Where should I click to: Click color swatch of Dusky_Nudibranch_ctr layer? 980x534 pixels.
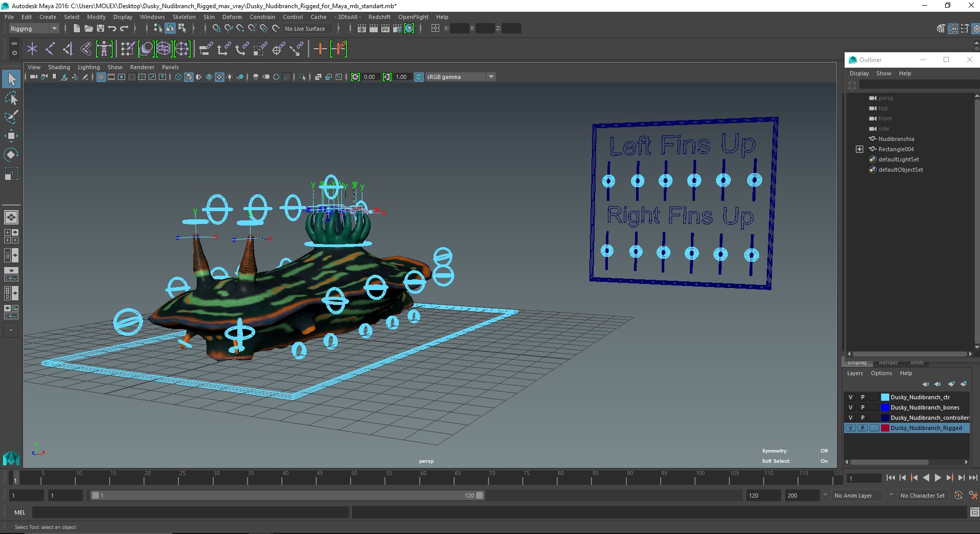point(885,397)
